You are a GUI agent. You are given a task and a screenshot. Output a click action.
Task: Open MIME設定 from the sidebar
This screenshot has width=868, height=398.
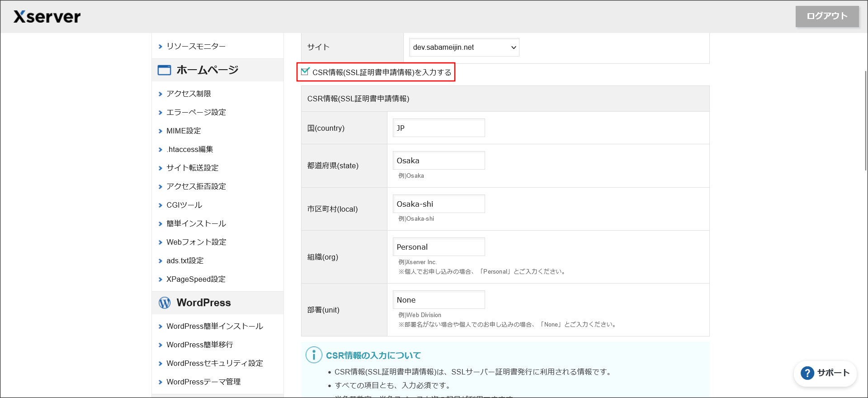click(x=184, y=131)
